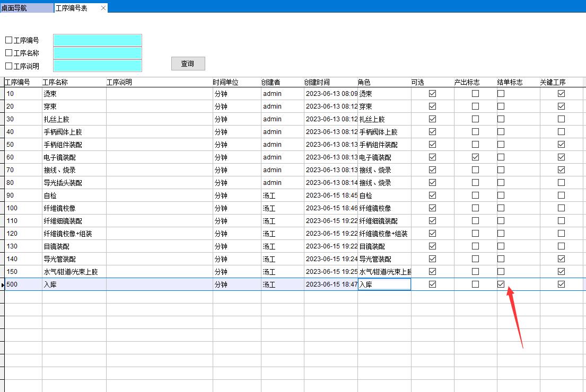Click the 工序名称 column header
The height and width of the screenshot is (392, 586).
[x=55, y=83]
